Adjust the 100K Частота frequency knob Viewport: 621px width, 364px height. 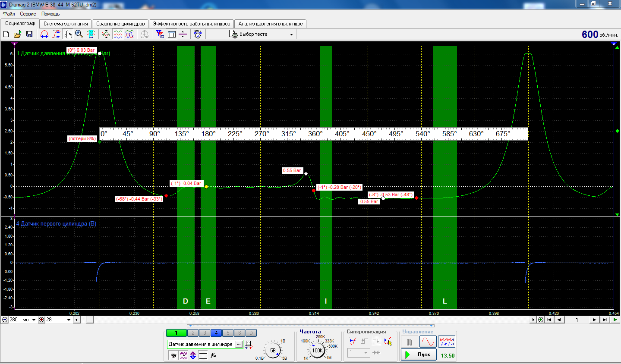pyautogui.click(x=318, y=350)
